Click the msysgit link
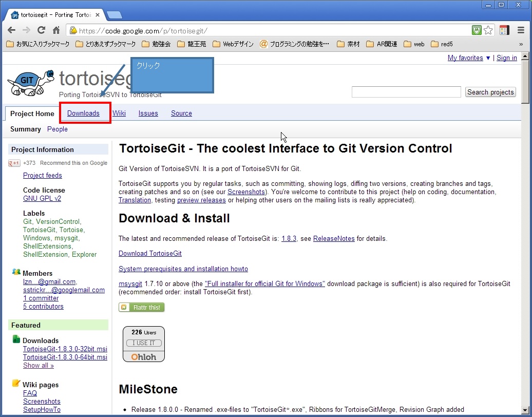Screen dimensions: 532x417 click(x=130, y=283)
